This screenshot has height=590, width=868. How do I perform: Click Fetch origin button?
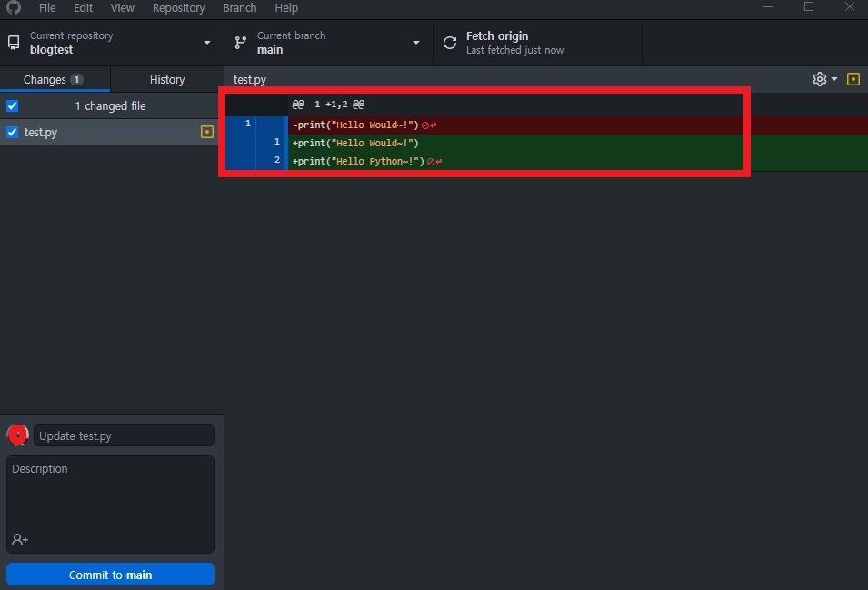click(537, 43)
